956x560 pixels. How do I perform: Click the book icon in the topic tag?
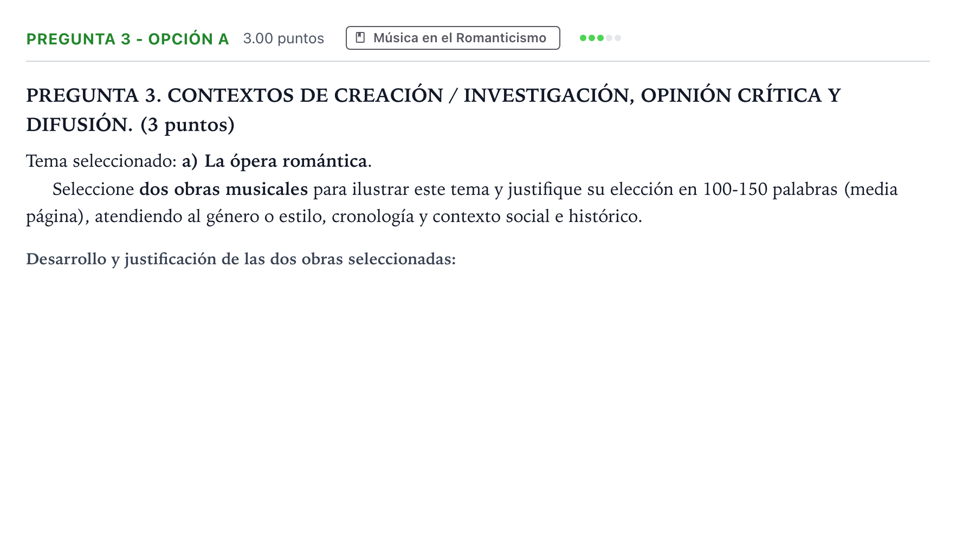[x=360, y=38]
